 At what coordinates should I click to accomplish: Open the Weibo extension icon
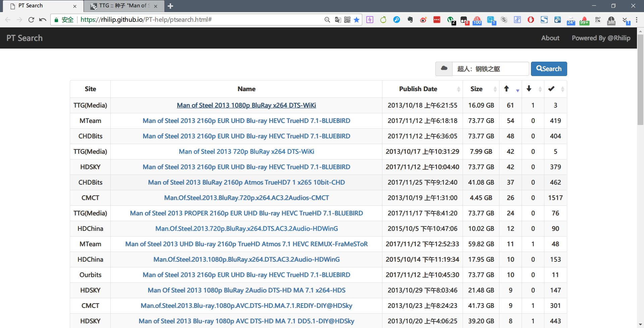[423, 20]
